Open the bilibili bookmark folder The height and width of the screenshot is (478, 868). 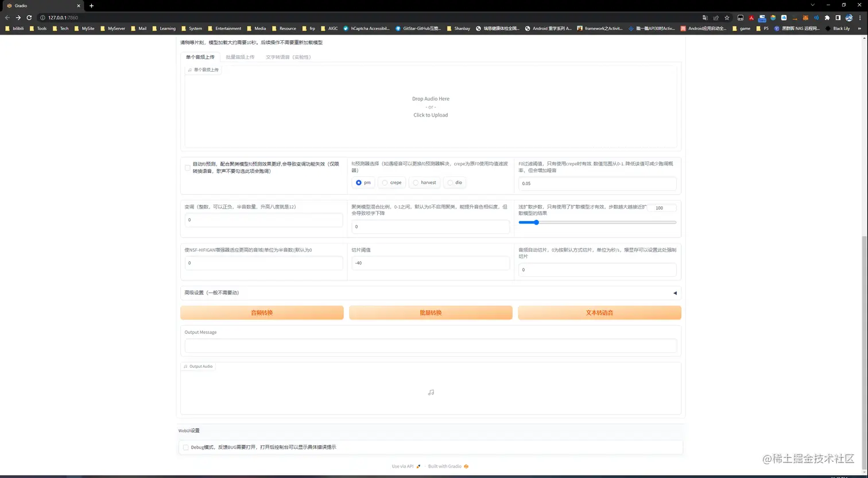coord(14,28)
